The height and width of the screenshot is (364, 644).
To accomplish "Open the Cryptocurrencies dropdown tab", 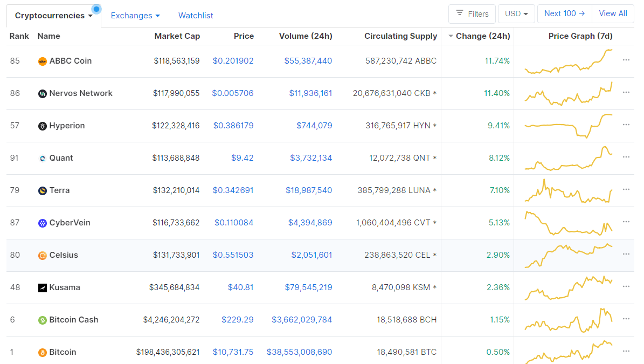I will click(x=54, y=16).
